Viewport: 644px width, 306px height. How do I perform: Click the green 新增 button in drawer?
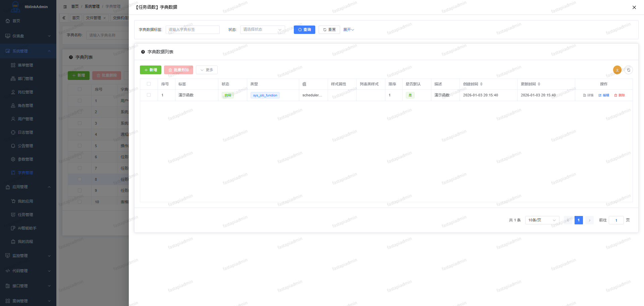tap(150, 70)
